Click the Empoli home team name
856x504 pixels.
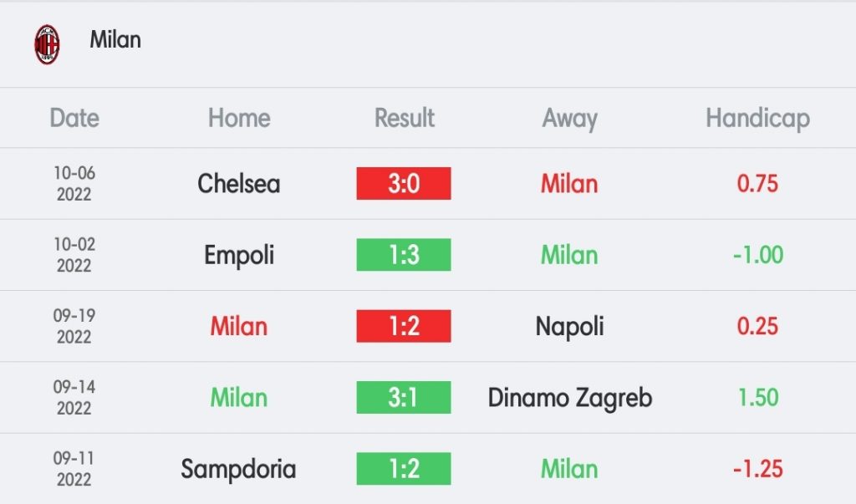click(239, 255)
